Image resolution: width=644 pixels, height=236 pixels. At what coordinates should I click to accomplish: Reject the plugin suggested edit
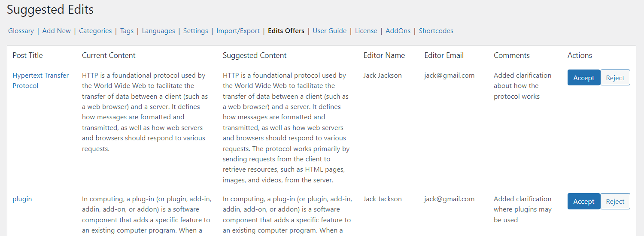(x=615, y=201)
